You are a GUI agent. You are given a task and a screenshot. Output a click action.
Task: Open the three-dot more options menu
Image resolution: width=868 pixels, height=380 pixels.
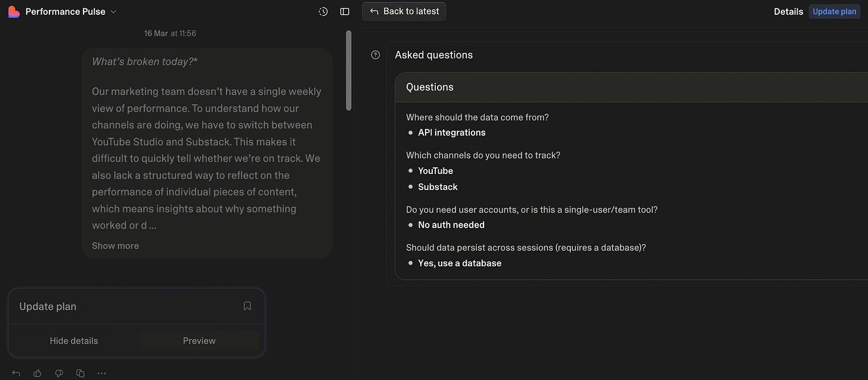click(102, 373)
